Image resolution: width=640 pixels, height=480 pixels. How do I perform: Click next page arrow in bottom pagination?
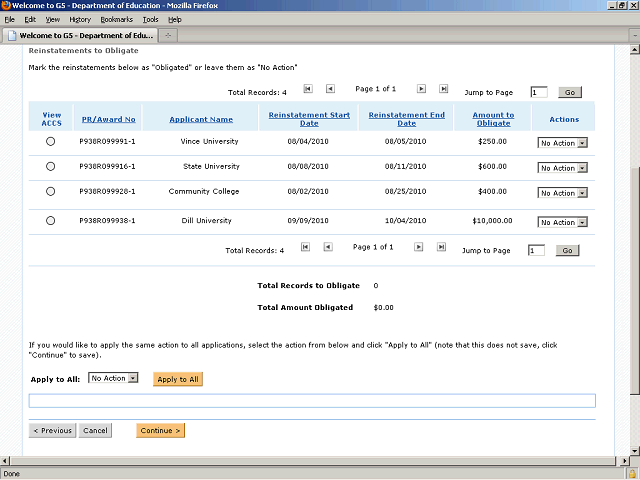pyautogui.click(x=421, y=246)
